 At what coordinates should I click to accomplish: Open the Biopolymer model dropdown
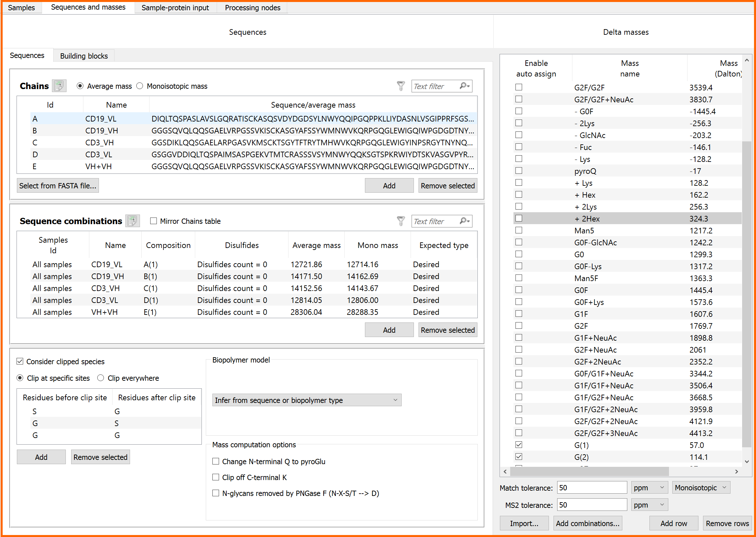[307, 400]
